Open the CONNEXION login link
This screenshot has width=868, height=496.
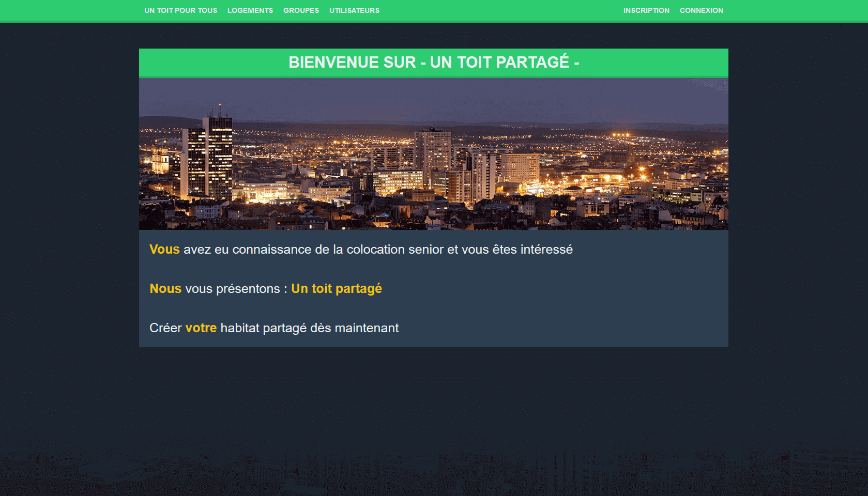pos(701,10)
